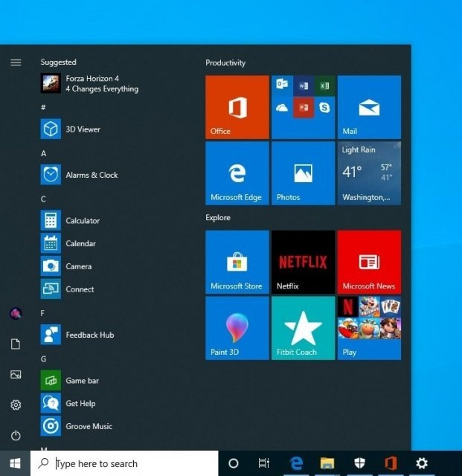Click the Productivity group title
This screenshot has width=462, height=476.
(x=225, y=62)
